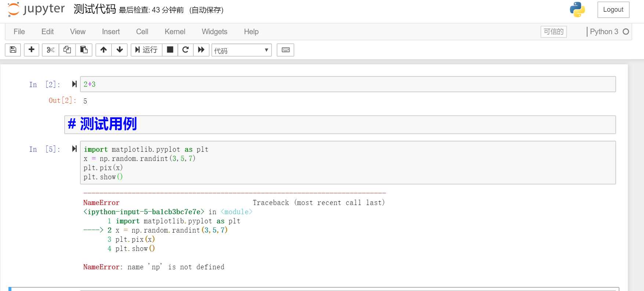This screenshot has width=644, height=291.
Task: Click the In [5] prompt label
Action: pyautogui.click(x=45, y=149)
